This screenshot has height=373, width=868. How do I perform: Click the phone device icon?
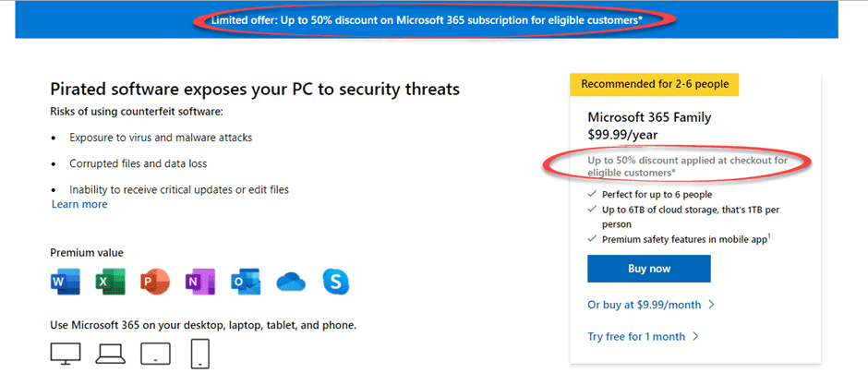pos(201,353)
